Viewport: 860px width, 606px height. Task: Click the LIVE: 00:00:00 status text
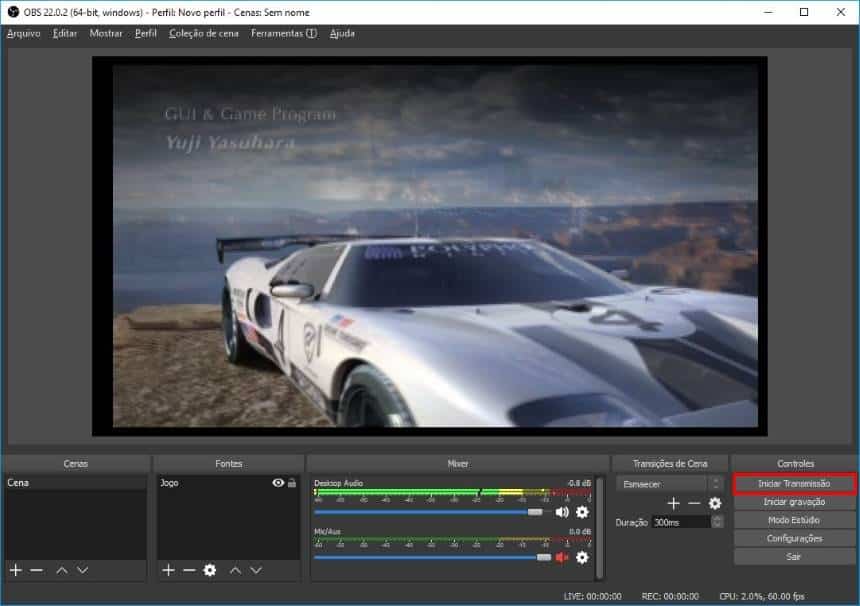(592, 596)
